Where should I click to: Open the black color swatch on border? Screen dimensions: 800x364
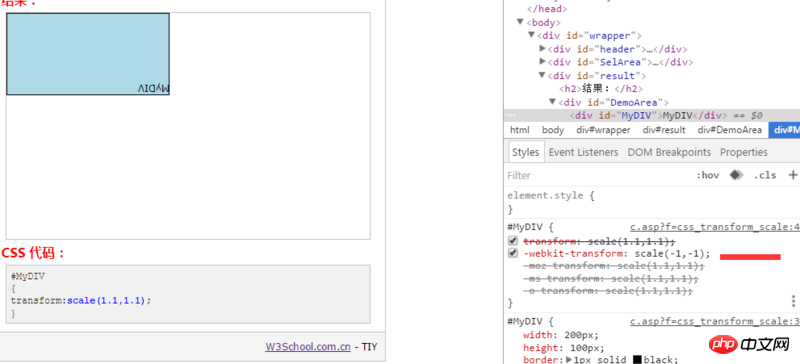(637, 360)
